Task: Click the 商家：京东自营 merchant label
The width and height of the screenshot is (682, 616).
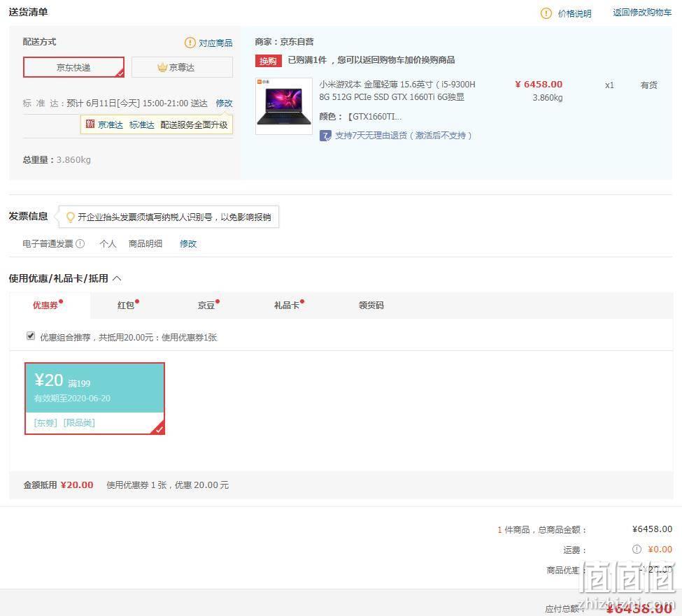Action: click(285, 42)
